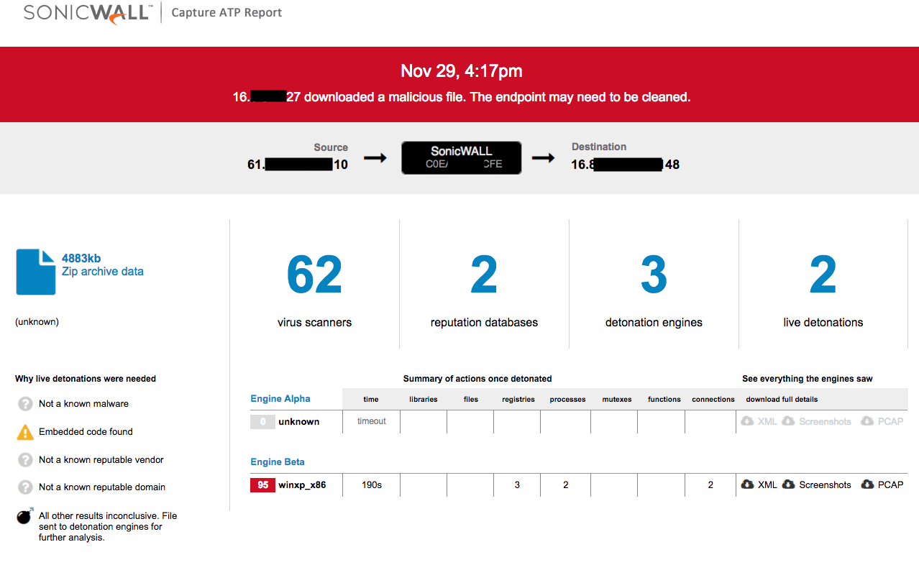Click cloud download icon for Engine Beta Screenshots

(788, 484)
